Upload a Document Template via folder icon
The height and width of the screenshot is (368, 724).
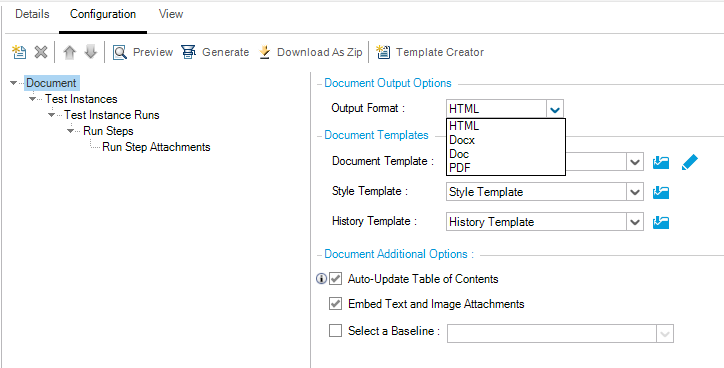tap(661, 162)
